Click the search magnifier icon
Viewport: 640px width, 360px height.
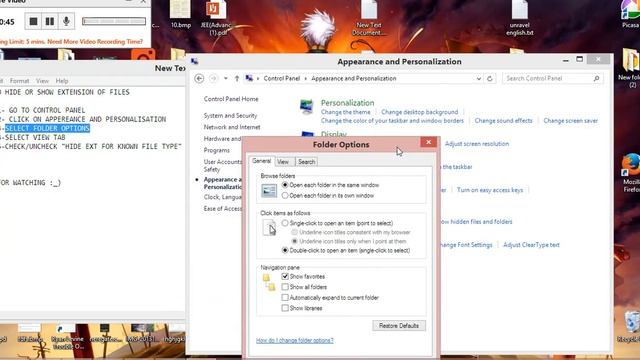click(x=596, y=78)
